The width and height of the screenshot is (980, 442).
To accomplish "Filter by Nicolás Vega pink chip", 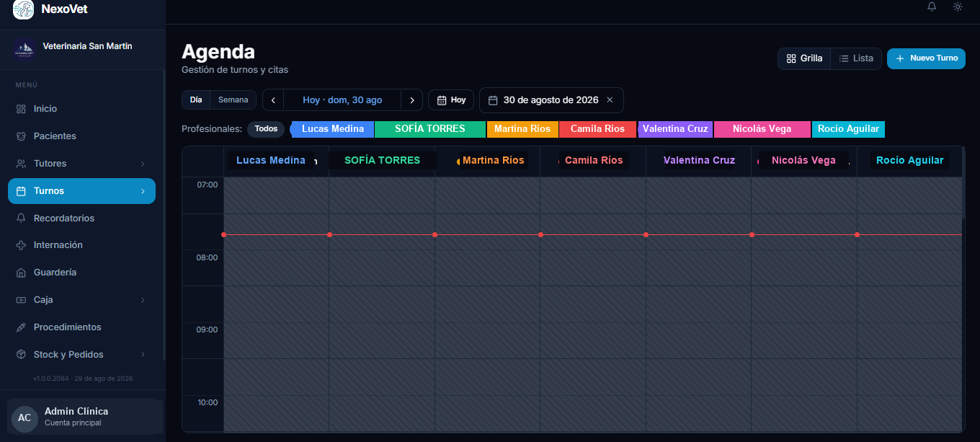I will [762, 129].
